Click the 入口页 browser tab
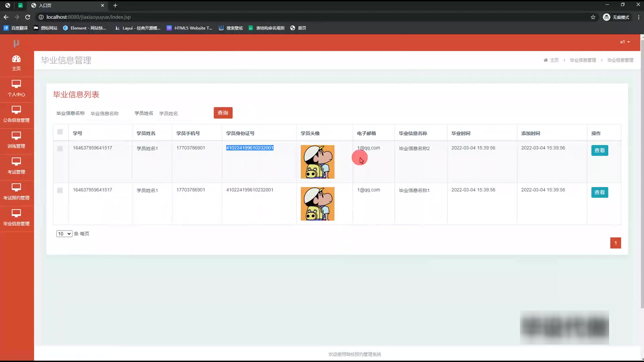The height and width of the screenshot is (362, 644). click(x=67, y=5)
